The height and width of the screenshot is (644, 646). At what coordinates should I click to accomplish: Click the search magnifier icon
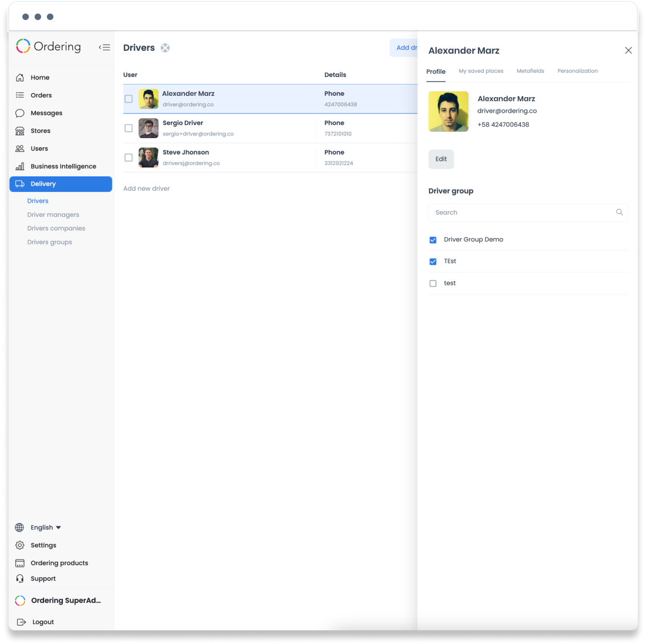click(x=619, y=212)
